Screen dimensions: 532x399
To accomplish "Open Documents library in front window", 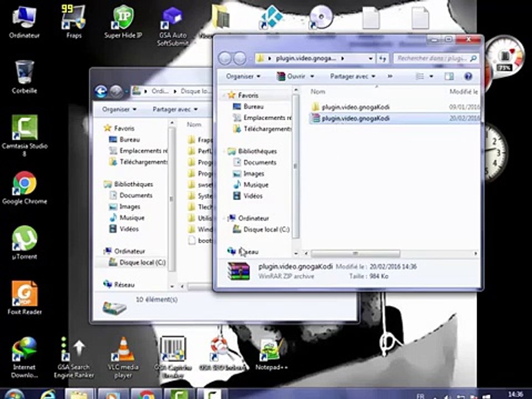I will pyautogui.click(x=254, y=162).
